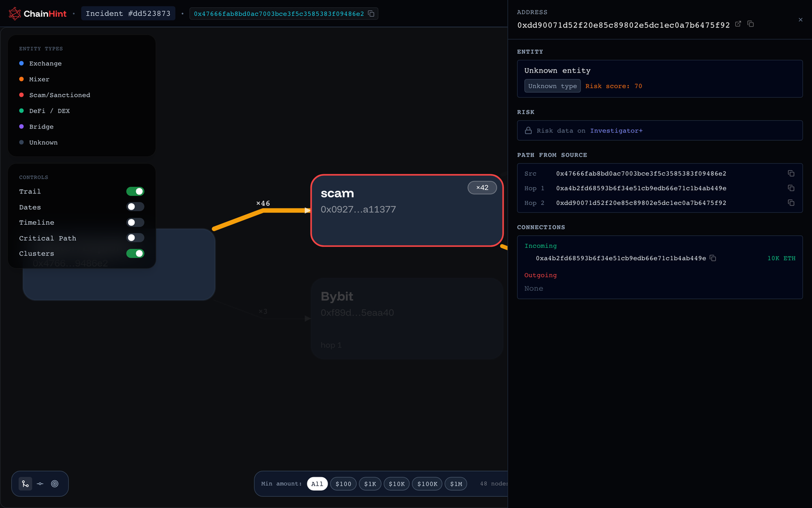Click the Hop 1 address 0xa4b2fd68…
This screenshot has height=508, width=812.
pyautogui.click(x=641, y=188)
